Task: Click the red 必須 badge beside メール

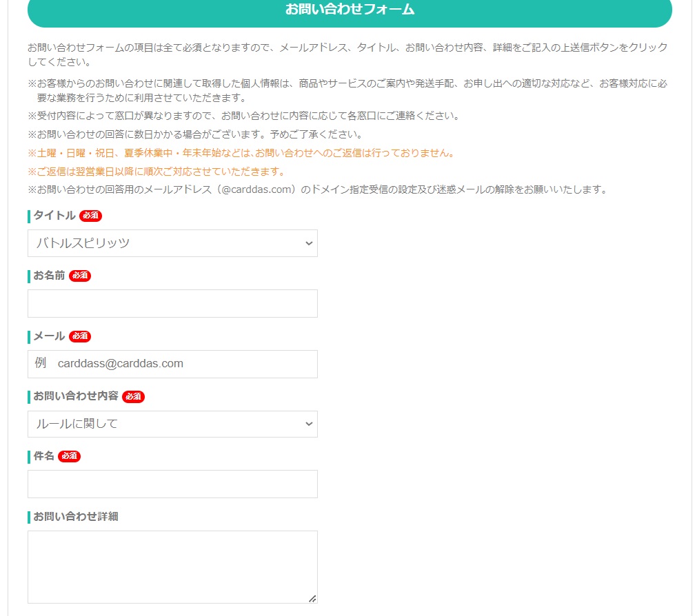Action: [80, 336]
